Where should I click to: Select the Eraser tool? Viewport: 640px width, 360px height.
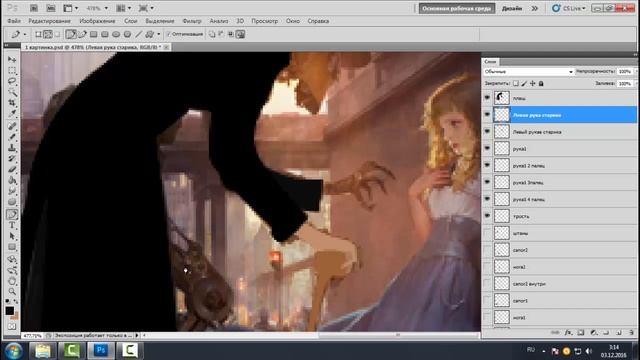(12, 169)
